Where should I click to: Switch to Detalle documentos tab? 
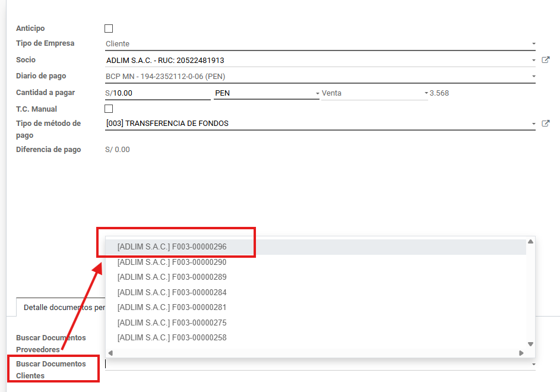point(62,308)
